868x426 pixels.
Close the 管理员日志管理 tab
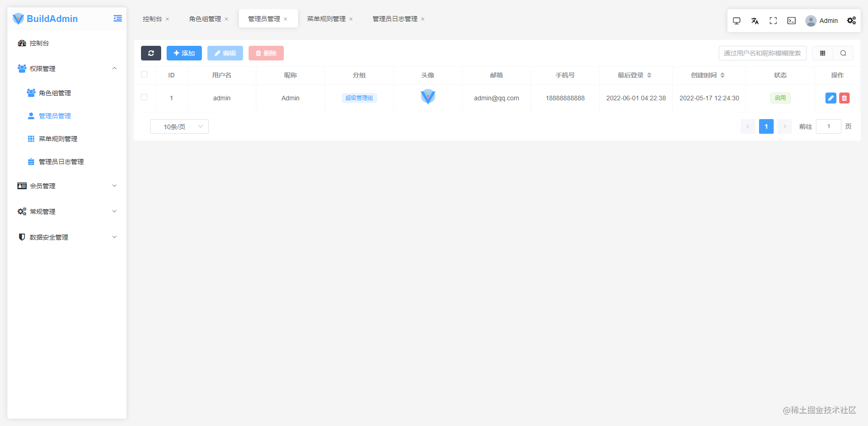tap(423, 19)
